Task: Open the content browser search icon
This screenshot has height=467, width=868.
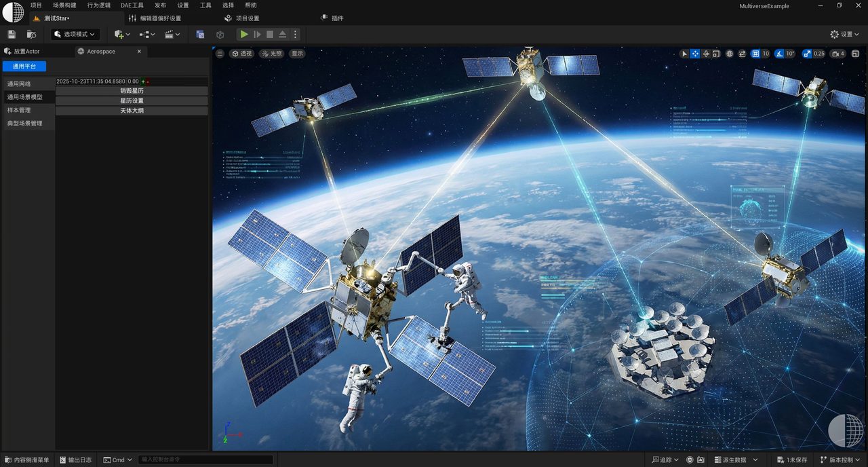Action: (31, 34)
